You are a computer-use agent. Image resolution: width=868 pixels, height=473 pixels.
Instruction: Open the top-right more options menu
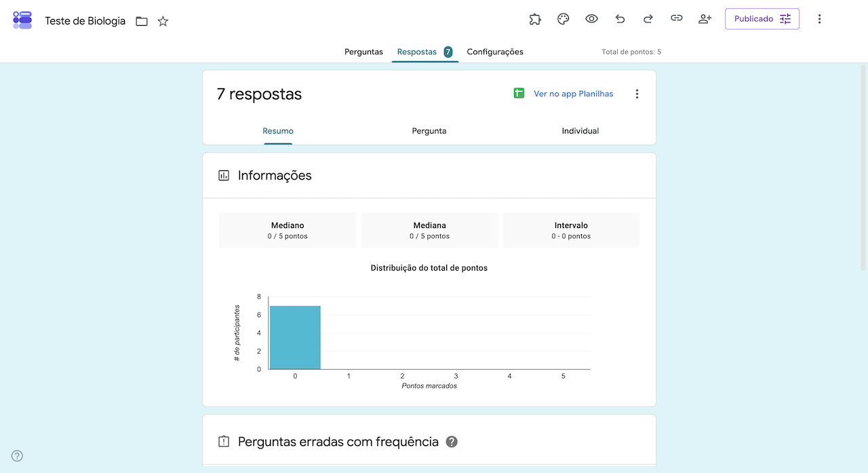pos(819,19)
